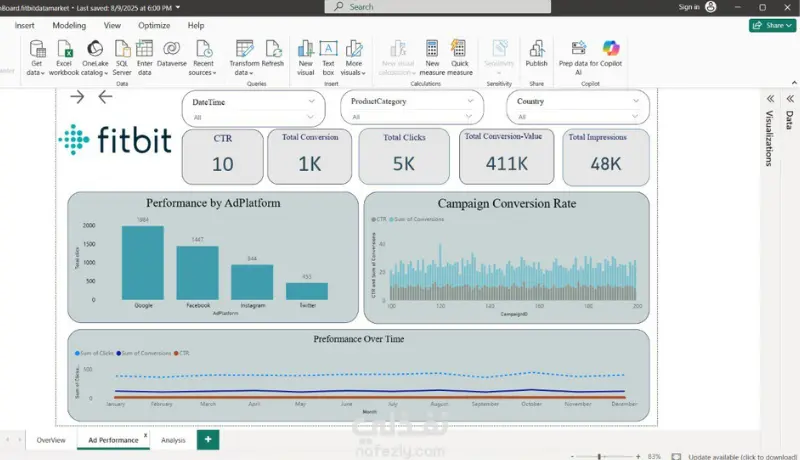This screenshot has width=800, height=460.
Task: Click the Preformance Over Time chart title
Action: pos(359,339)
